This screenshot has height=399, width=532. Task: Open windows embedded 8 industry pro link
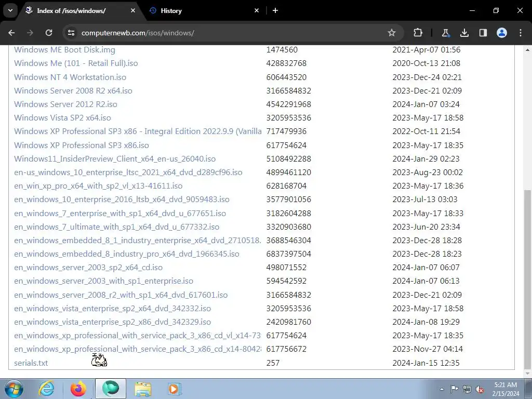[127, 255]
